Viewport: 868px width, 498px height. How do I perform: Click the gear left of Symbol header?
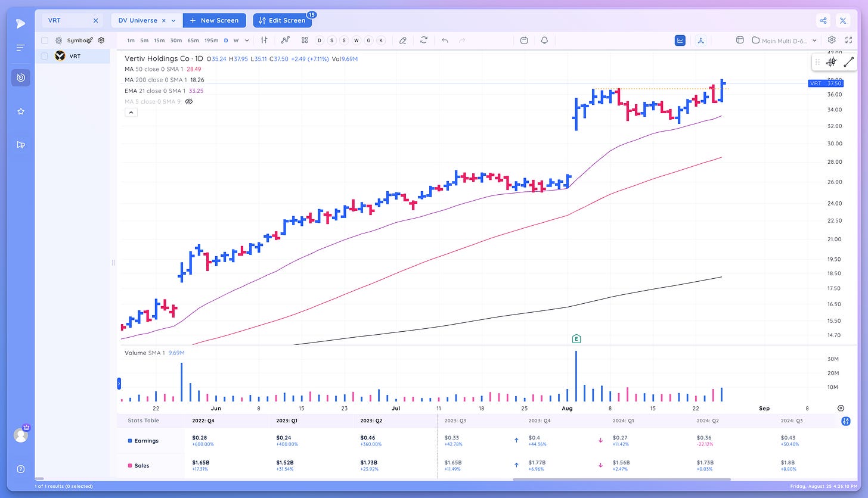click(x=59, y=41)
